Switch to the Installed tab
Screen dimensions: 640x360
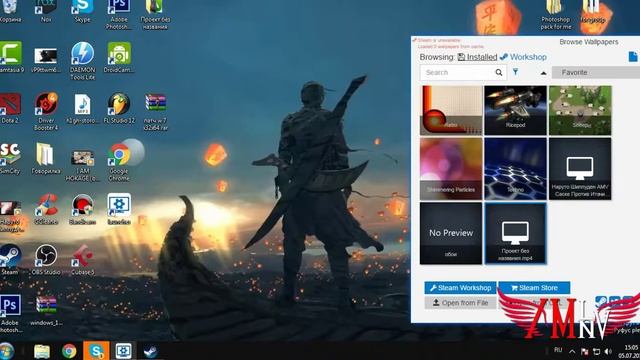[x=477, y=57]
